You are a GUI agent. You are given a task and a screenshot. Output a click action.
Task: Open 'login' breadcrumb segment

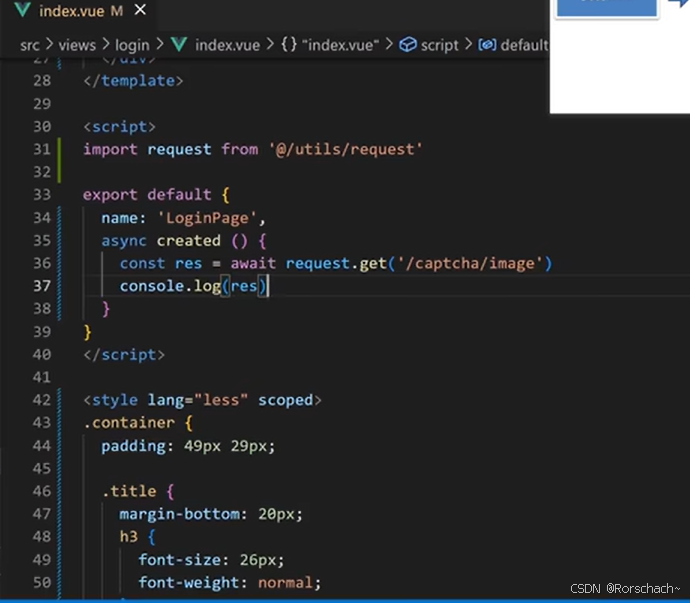pyautogui.click(x=132, y=45)
